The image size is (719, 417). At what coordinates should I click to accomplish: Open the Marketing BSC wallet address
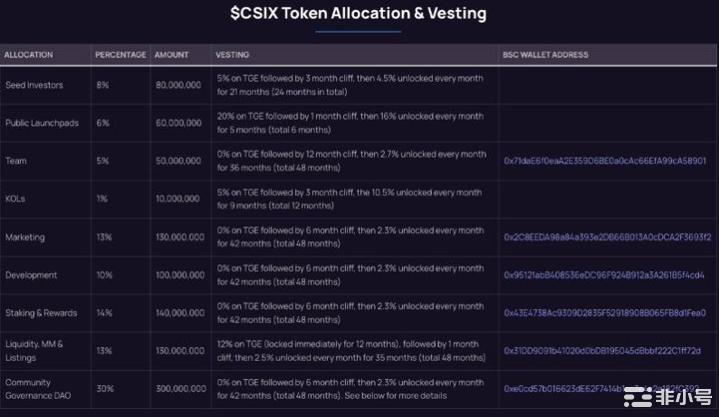(x=607, y=237)
